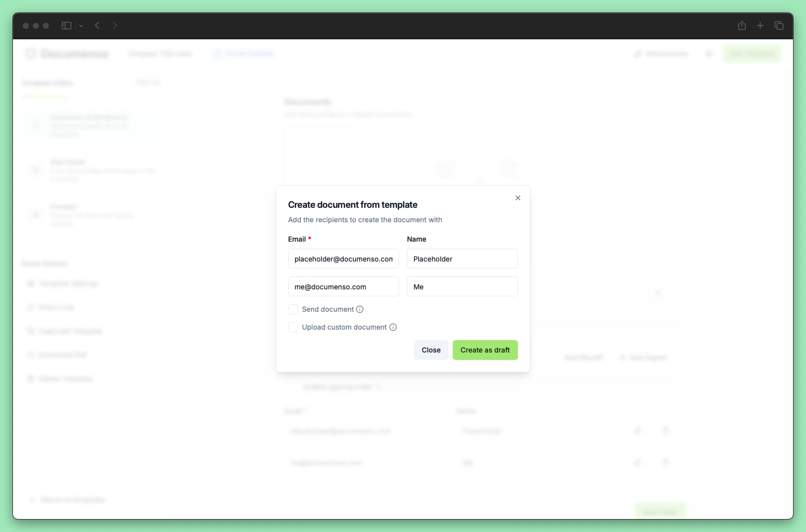
Task: Select the Add Fields step
Action: (93, 170)
